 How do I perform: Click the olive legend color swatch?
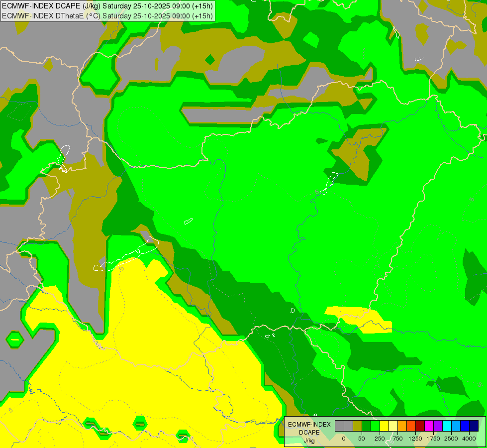click(358, 426)
